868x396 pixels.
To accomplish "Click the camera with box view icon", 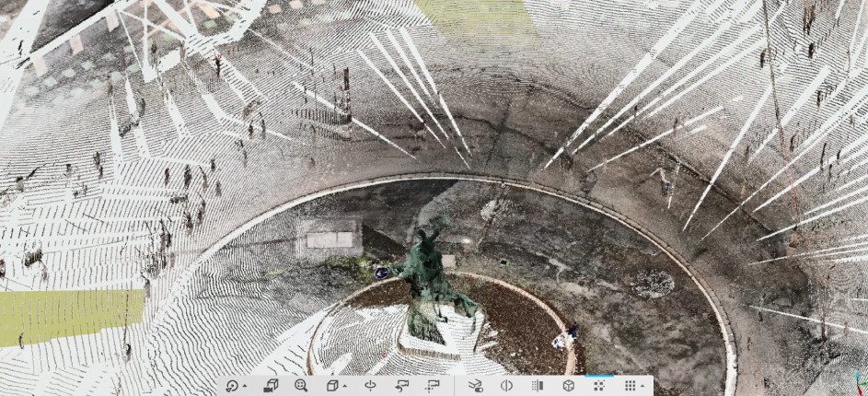I will (x=271, y=386).
